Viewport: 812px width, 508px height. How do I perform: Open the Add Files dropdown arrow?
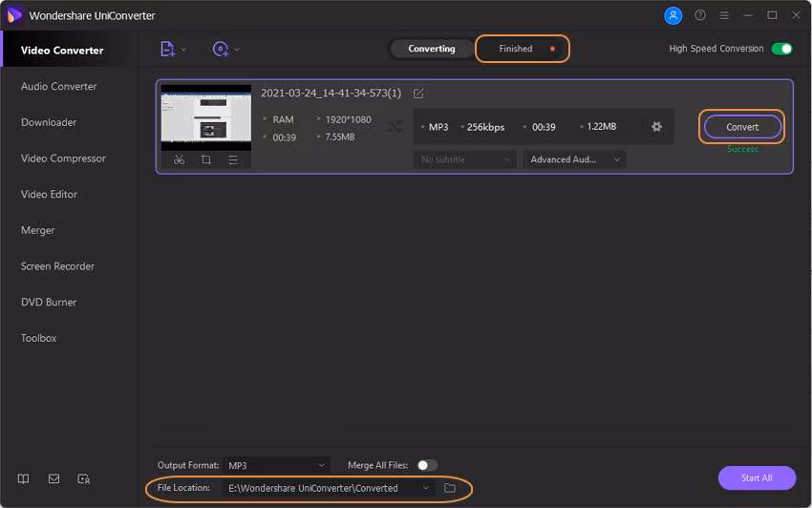click(x=183, y=50)
